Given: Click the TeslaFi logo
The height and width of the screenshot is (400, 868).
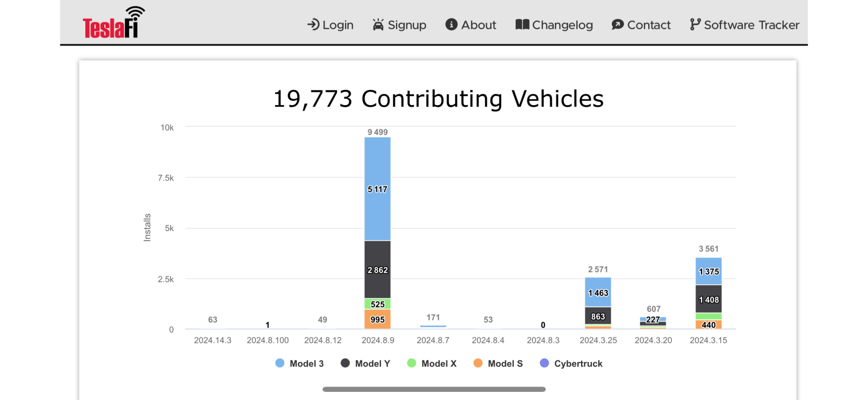Looking at the screenshot, I should pyautogui.click(x=114, y=22).
